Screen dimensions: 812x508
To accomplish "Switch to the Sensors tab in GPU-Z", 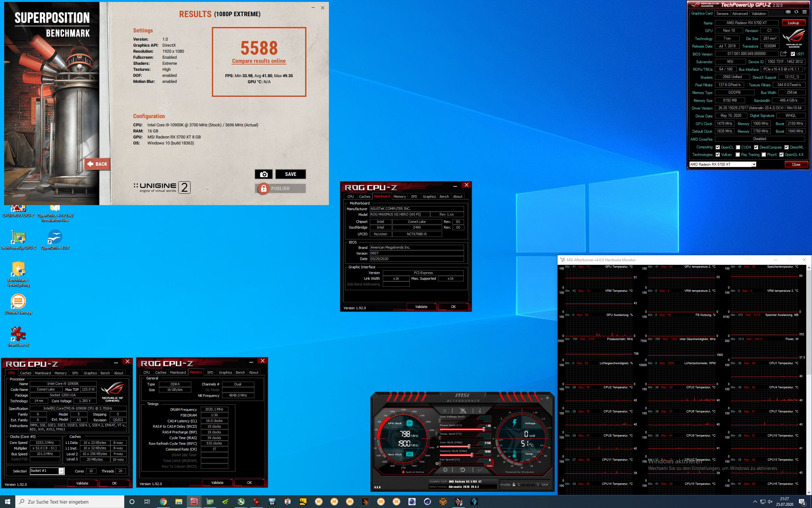I will 722,13.
